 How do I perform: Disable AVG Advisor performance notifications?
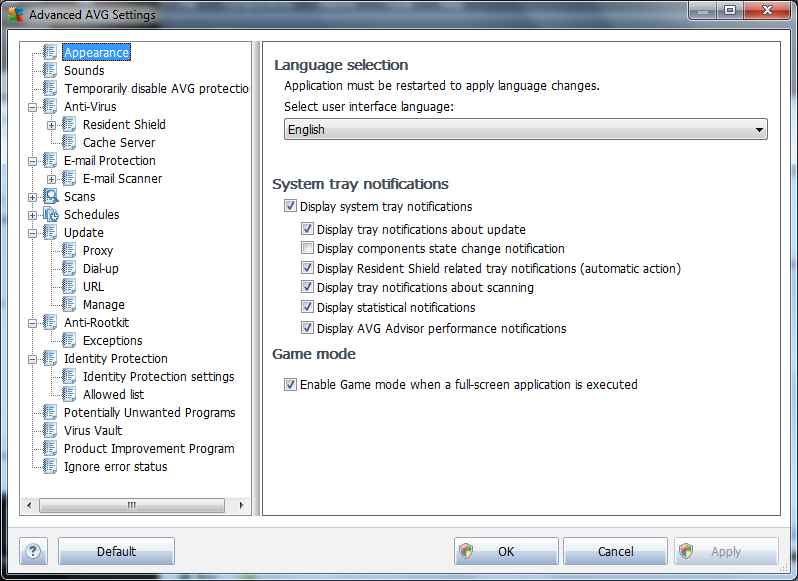(307, 328)
